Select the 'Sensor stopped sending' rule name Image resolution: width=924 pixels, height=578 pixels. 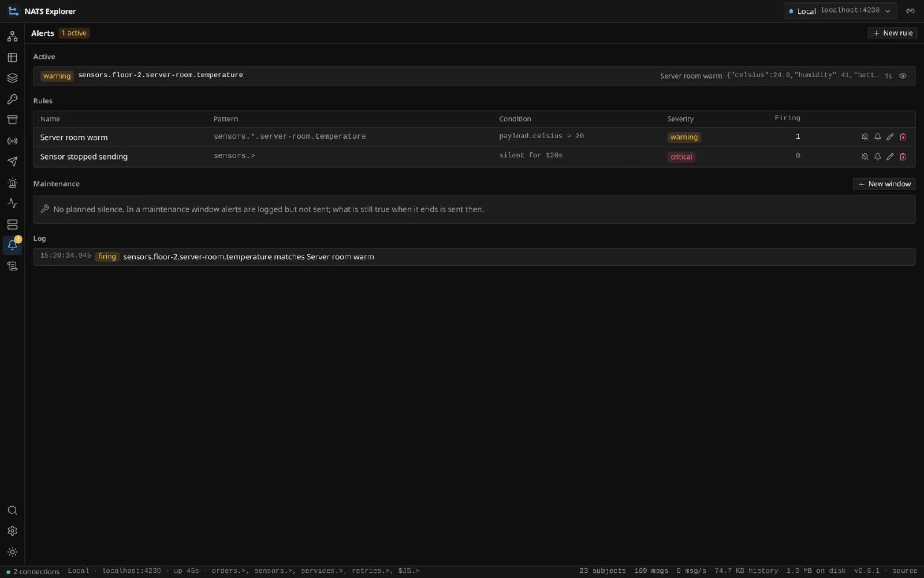(84, 157)
